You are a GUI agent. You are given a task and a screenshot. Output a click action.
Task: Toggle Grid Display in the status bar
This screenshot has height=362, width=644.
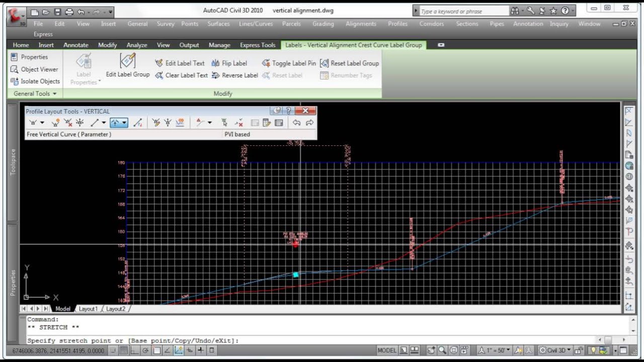pos(124,350)
